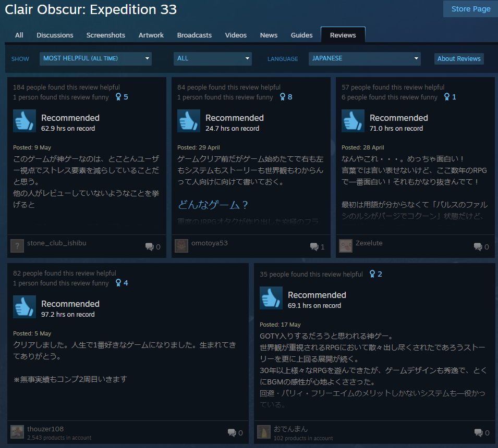Open the review body text starting クリアしました

coord(125,362)
